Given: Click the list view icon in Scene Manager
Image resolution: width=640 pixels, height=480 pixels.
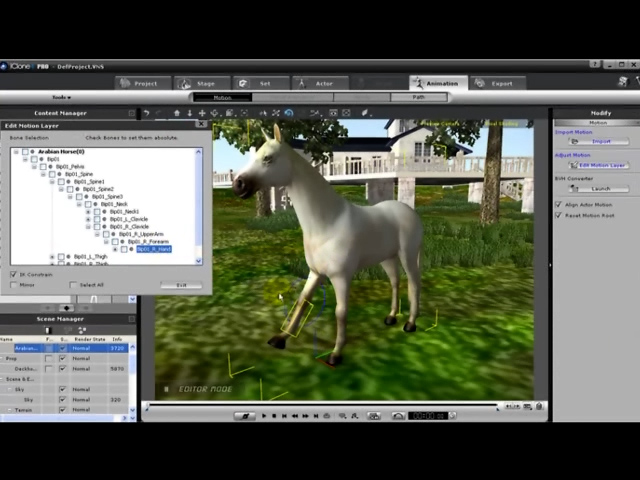Looking at the screenshot, I should (48, 330).
